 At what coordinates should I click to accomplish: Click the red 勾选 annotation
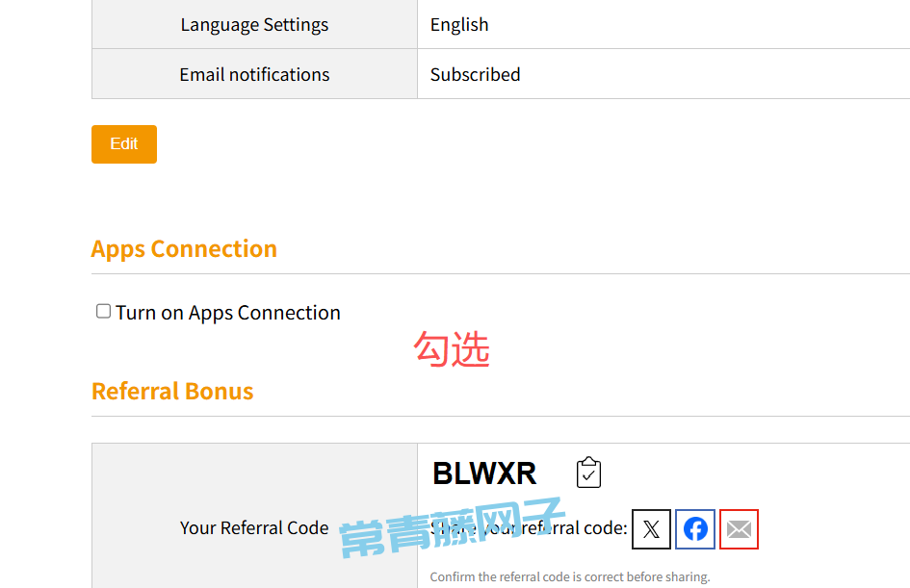(452, 349)
